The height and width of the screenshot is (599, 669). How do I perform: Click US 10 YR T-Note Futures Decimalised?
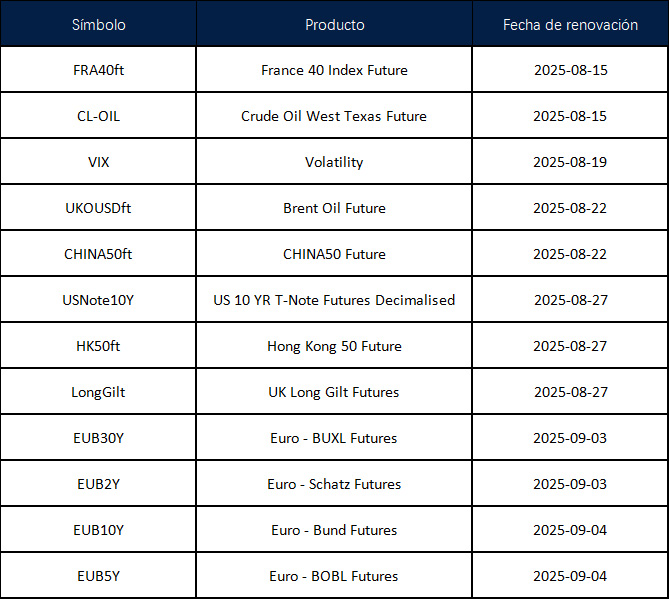[x=334, y=300]
